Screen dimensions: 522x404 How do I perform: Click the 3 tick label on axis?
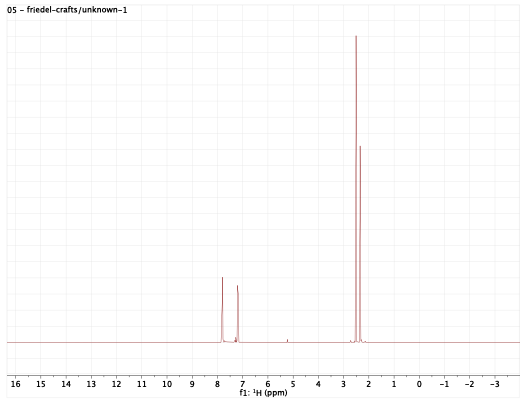(343, 384)
